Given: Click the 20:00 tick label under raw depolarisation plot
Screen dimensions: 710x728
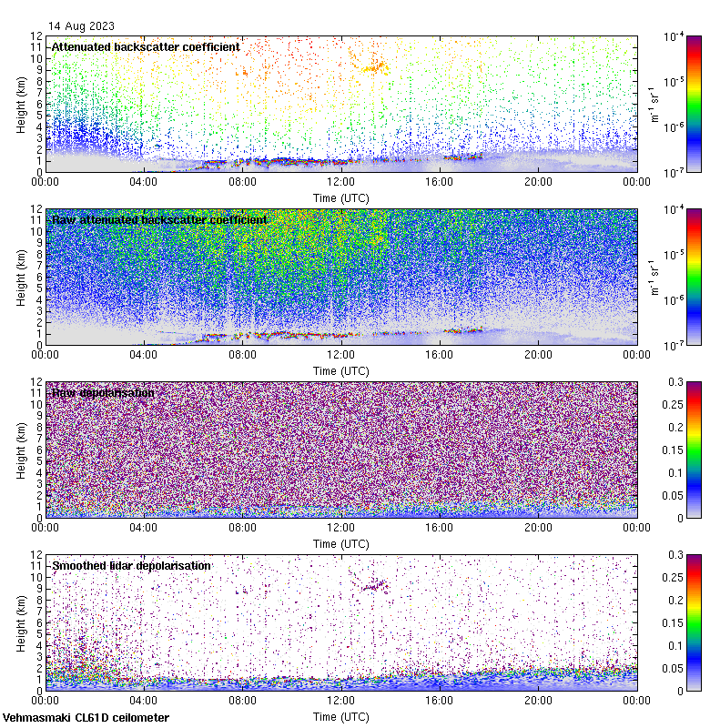Looking at the screenshot, I should [x=538, y=528].
